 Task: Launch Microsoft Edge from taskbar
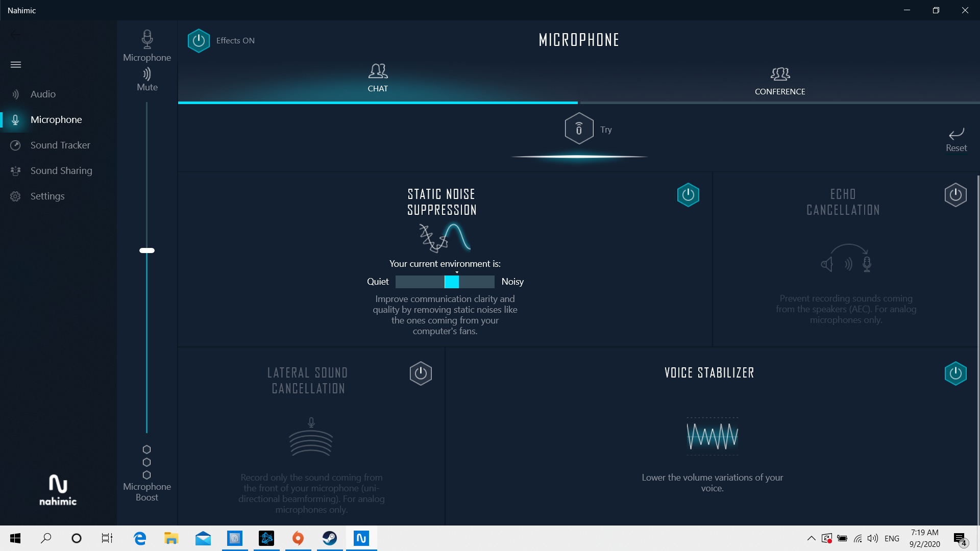click(x=140, y=538)
